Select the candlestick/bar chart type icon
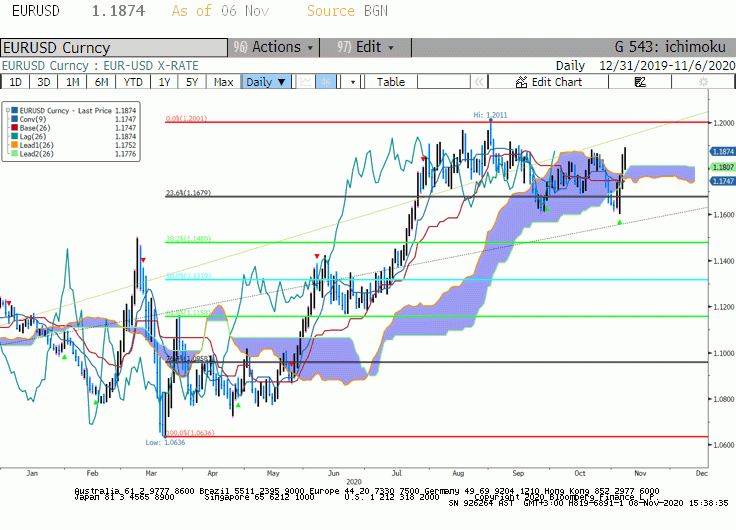736x530 pixels. (326, 82)
